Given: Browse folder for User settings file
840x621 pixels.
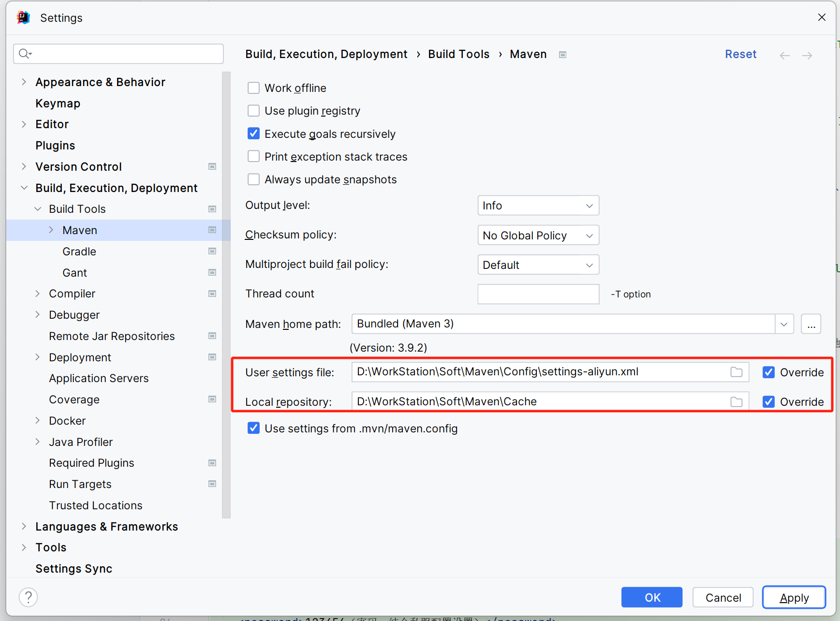Looking at the screenshot, I should 736,372.
